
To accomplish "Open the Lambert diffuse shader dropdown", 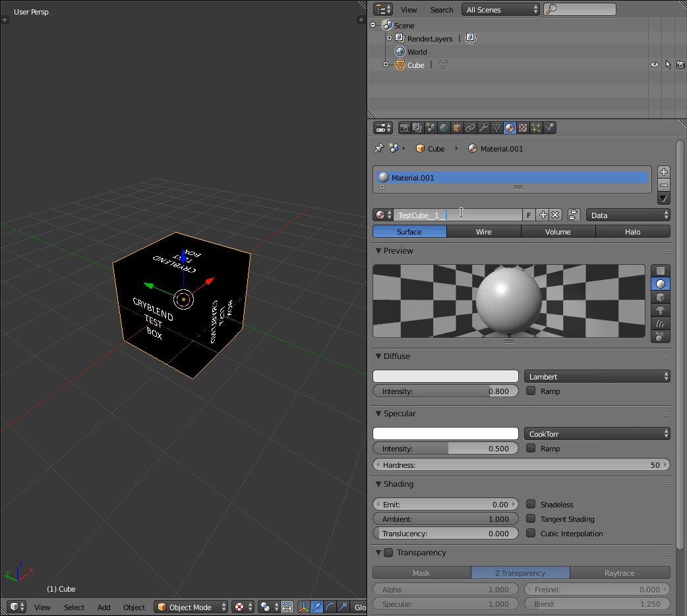I will (x=597, y=376).
